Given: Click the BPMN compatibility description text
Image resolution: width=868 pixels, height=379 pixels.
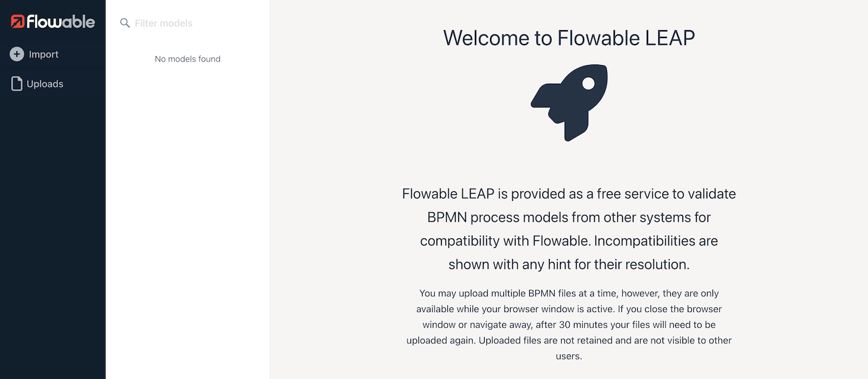Looking at the screenshot, I should click(569, 229).
